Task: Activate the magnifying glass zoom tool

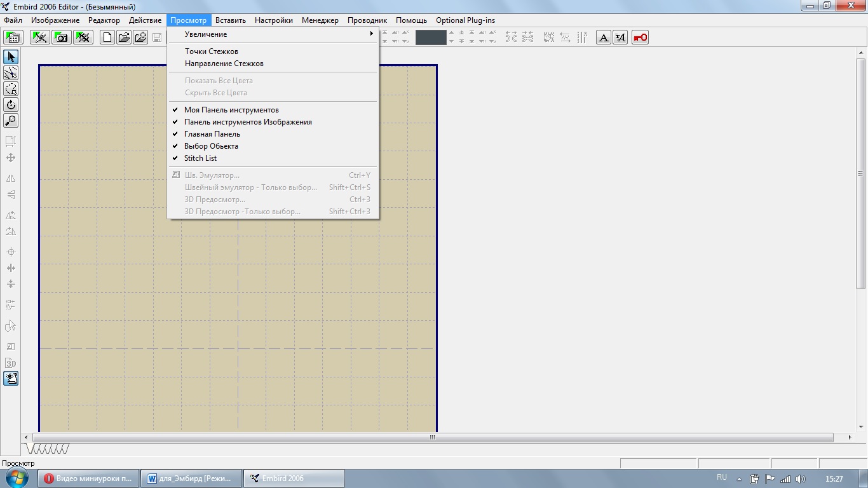Action: pyautogui.click(x=11, y=121)
